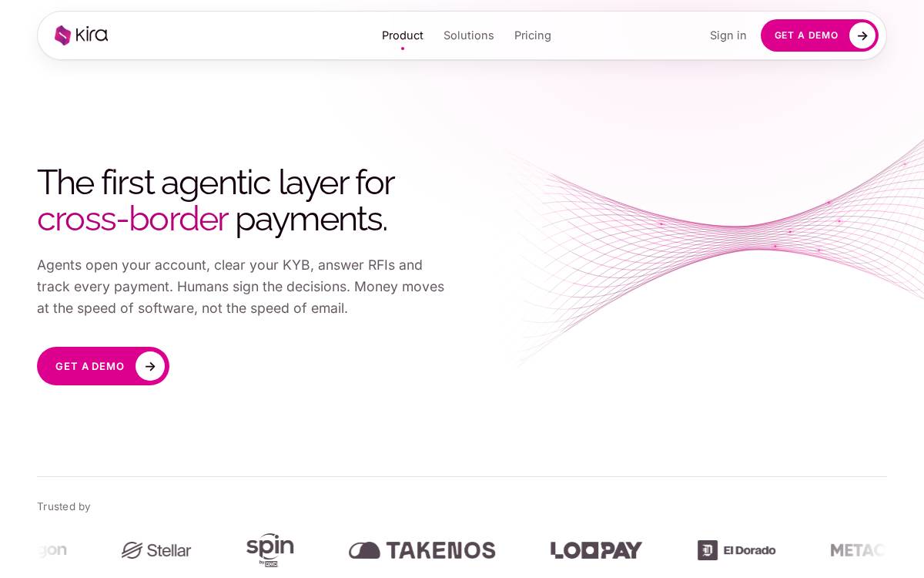Click the arrow icon in the hero Get a Demo button
Viewport: 924px width, 578px height.
(x=150, y=366)
